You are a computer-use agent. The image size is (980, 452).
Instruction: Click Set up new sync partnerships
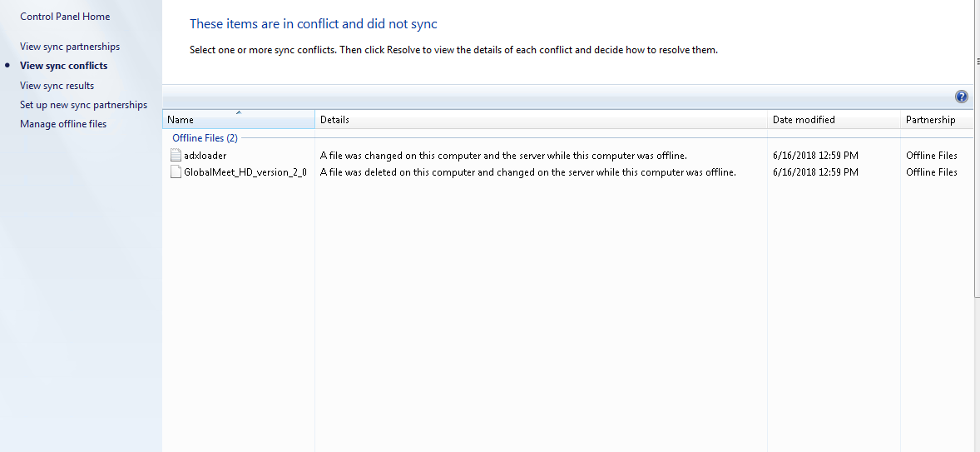83,105
